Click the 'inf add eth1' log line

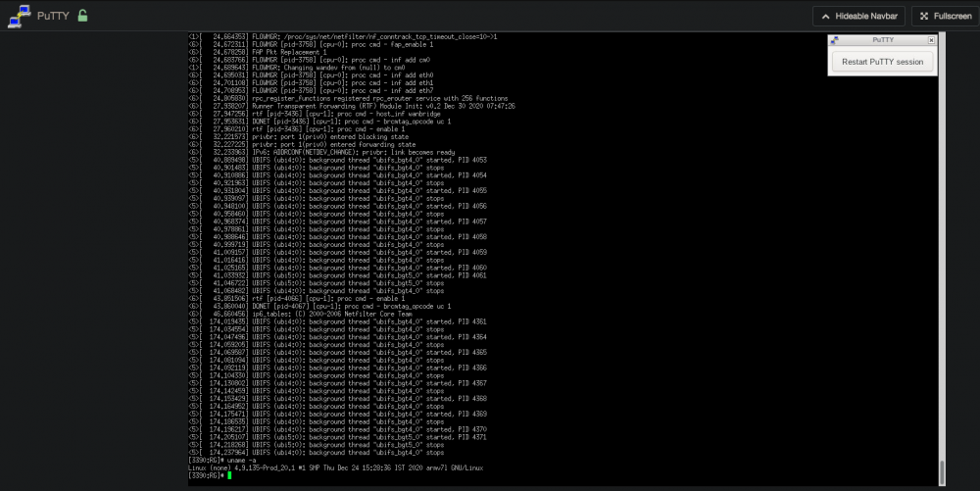pyautogui.click(x=311, y=83)
